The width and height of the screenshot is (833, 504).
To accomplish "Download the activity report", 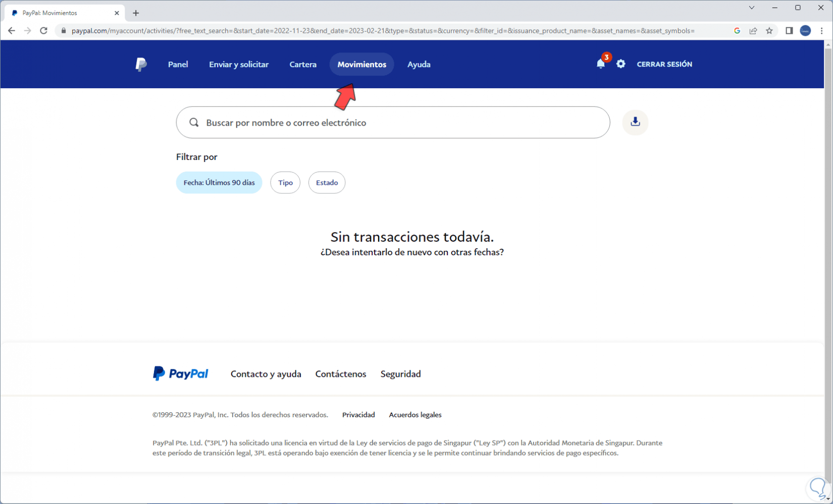I will 635,122.
